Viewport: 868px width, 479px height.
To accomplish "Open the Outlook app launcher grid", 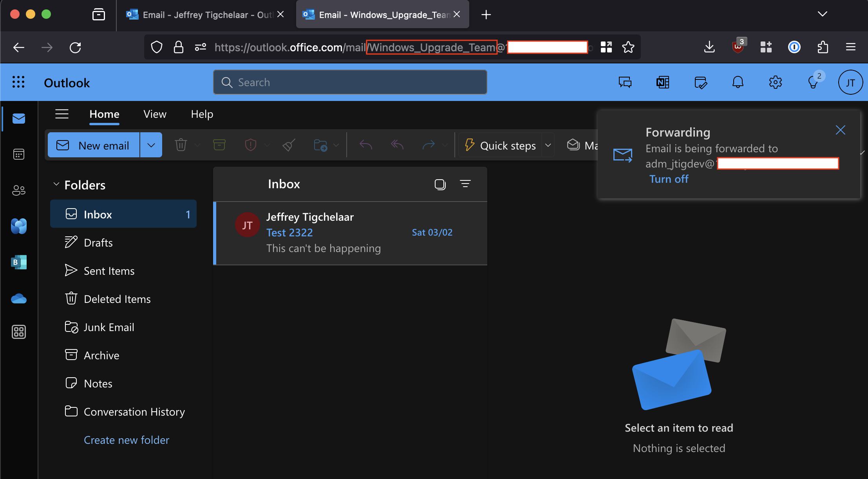I will coord(18,82).
